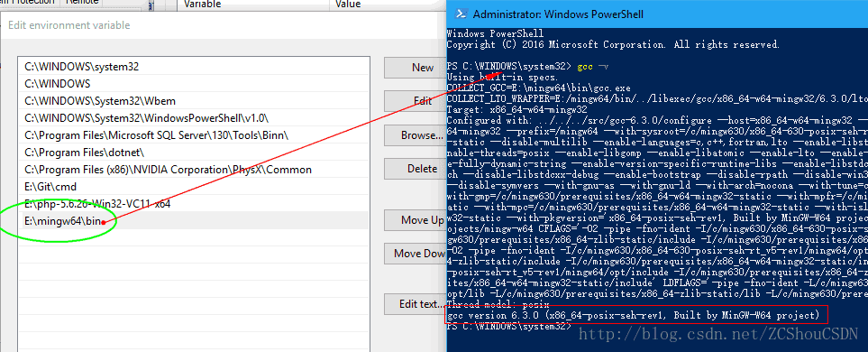Image resolution: width=868 pixels, height=352 pixels.
Task: Select the Microsoft SQL Server Tools\Binn entry
Action: click(193, 135)
